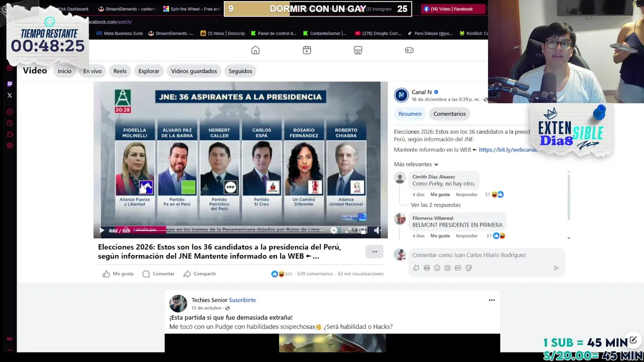Subscribe to Techies Senior via Suscribirte
The image size is (644, 362).
(x=243, y=300)
